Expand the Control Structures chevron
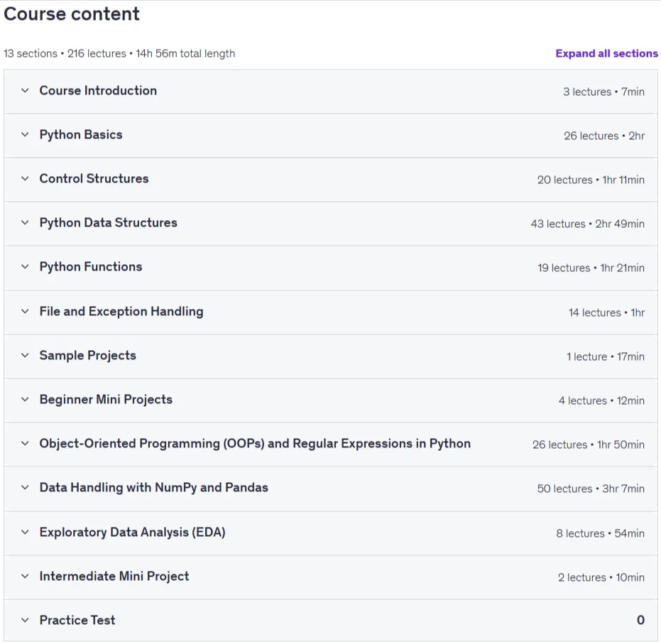 pyautogui.click(x=25, y=179)
